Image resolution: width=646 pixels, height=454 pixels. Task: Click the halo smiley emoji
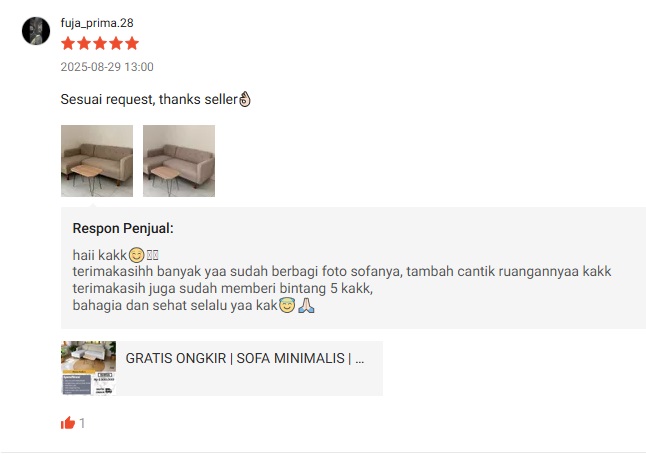(x=287, y=305)
